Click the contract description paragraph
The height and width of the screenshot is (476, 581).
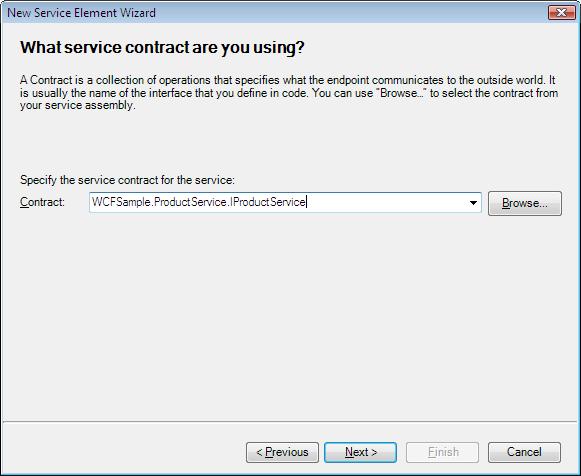(289, 93)
